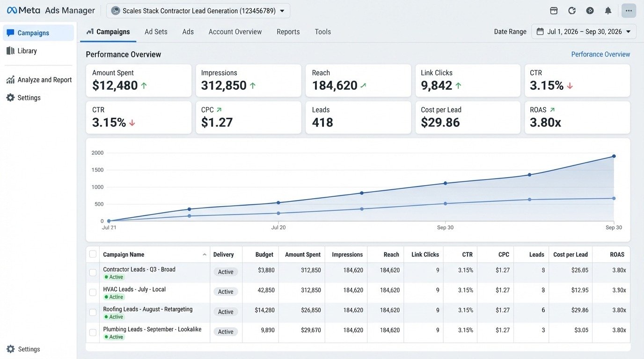Click the Settings gear at the sidebar bottom

point(10,349)
